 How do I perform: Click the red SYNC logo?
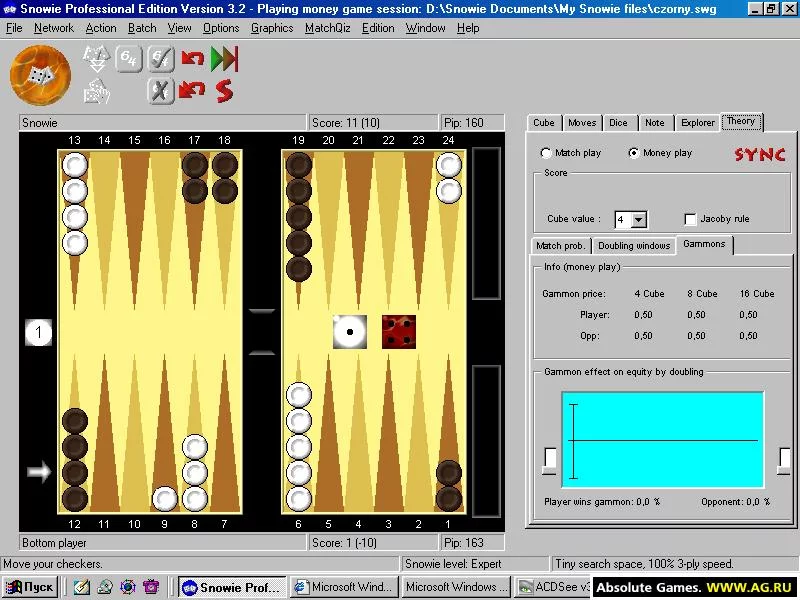tap(760, 154)
